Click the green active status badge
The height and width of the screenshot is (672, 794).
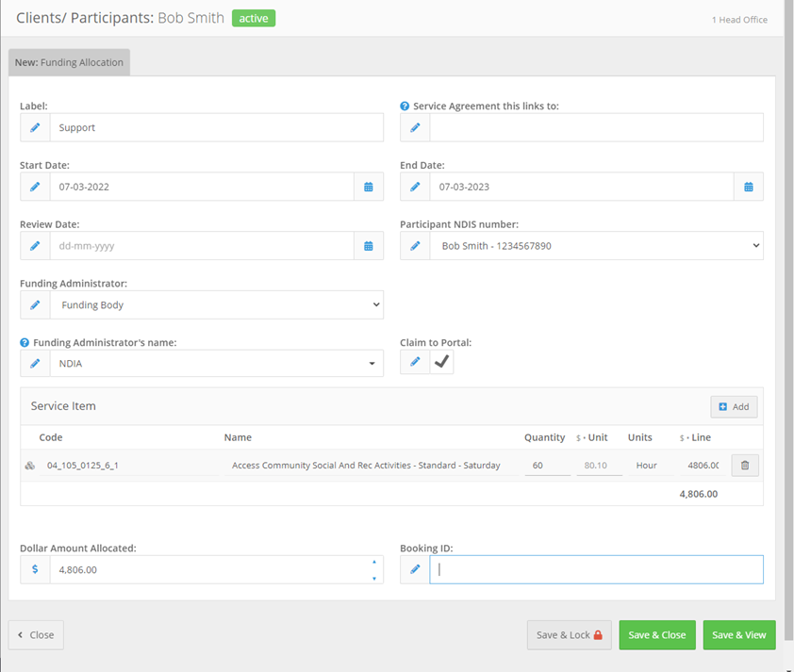tap(254, 18)
